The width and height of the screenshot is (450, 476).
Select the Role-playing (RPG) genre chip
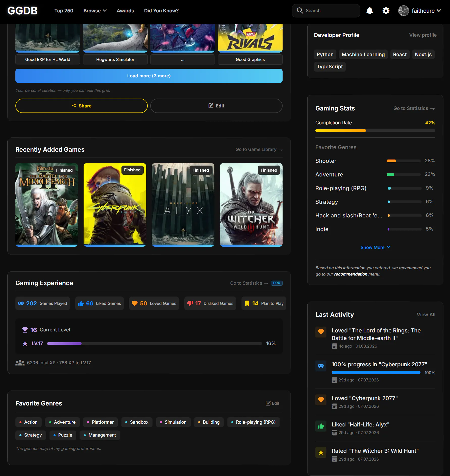tap(253, 422)
